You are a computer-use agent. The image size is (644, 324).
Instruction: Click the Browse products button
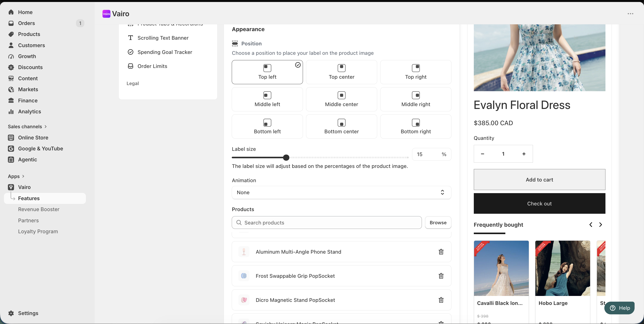(438, 223)
